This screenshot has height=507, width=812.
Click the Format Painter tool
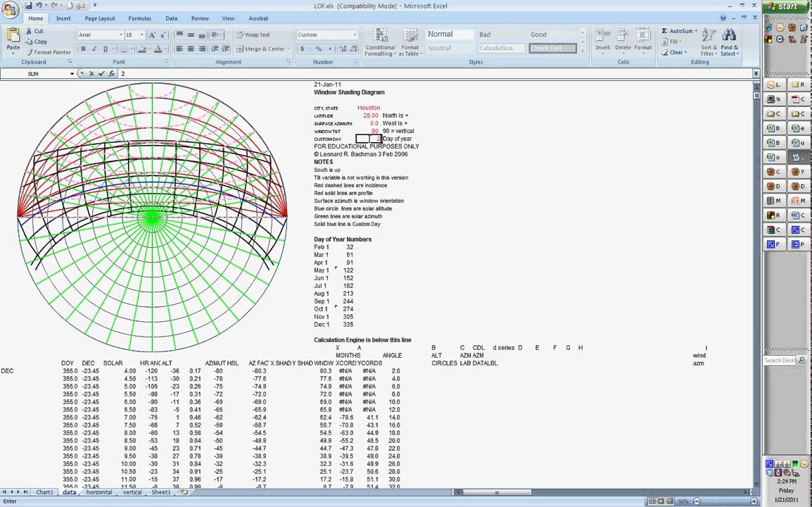pos(48,52)
